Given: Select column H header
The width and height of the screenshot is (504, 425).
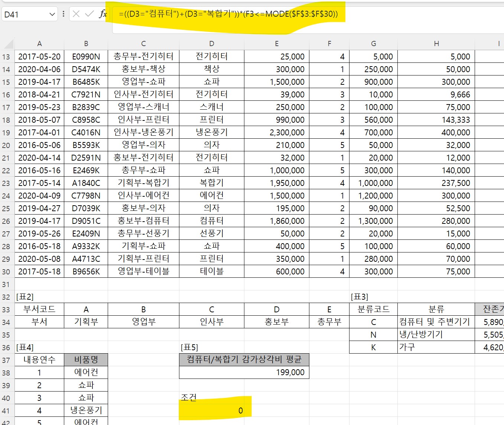Looking at the screenshot, I should tap(436, 44).
